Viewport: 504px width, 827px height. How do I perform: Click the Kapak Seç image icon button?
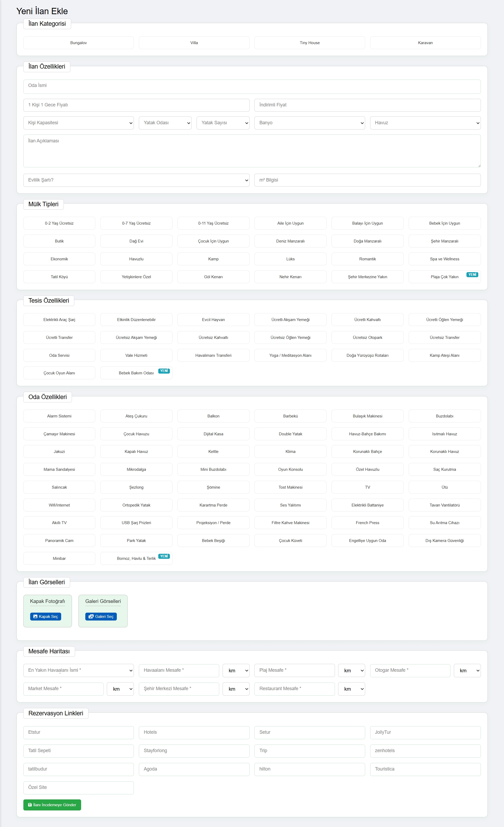pos(35,616)
